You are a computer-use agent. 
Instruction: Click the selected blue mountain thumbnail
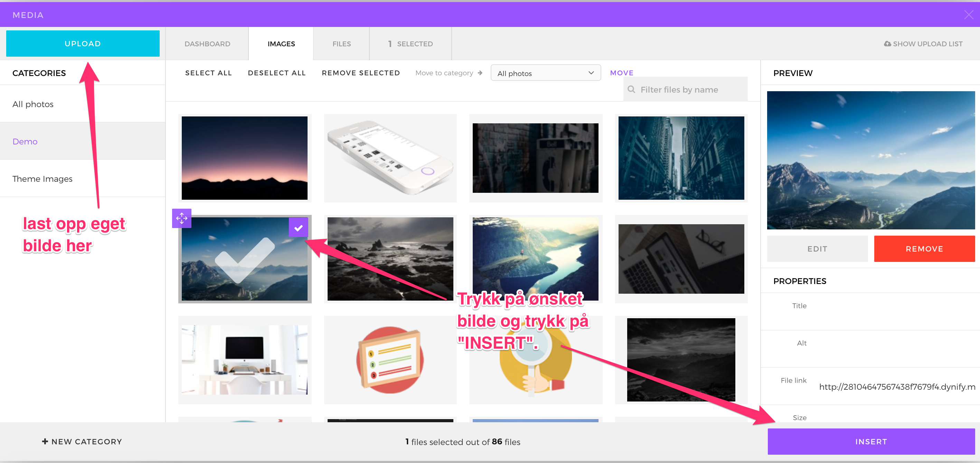point(245,259)
